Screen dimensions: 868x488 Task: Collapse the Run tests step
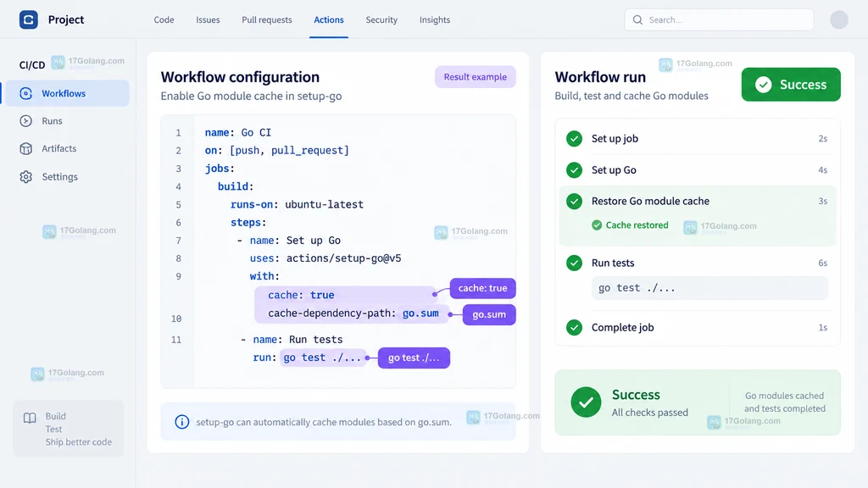697,263
